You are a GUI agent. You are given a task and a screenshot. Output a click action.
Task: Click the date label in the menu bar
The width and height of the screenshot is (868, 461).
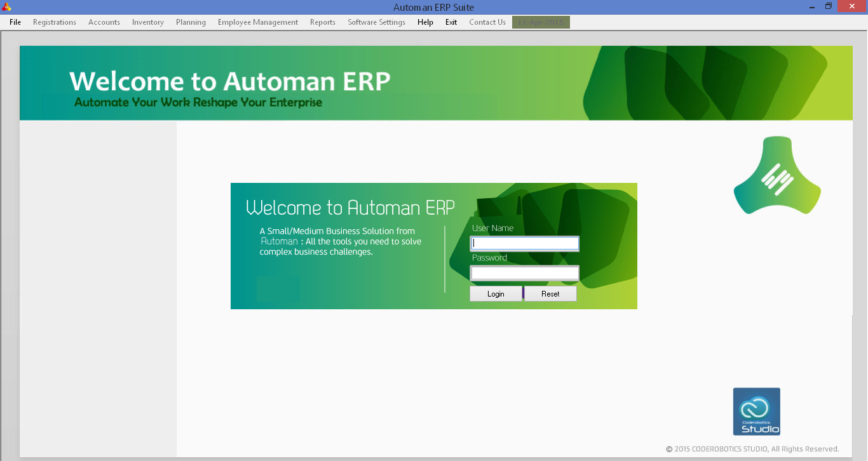pos(541,22)
